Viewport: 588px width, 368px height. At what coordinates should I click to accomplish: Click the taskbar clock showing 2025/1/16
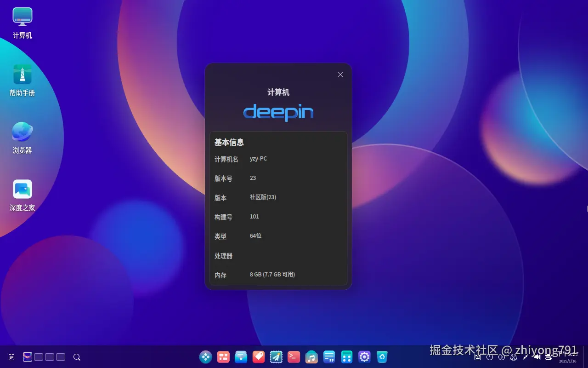pos(568,357)
